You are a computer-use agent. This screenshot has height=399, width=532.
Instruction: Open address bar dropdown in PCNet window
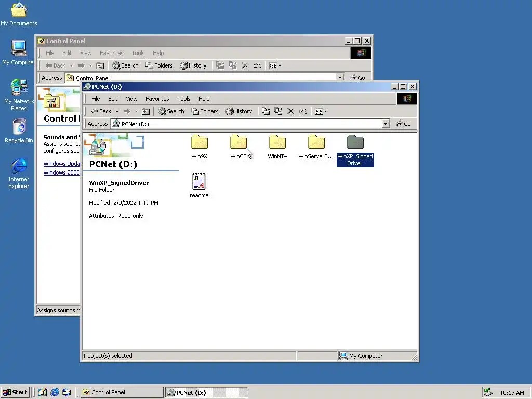385,124
